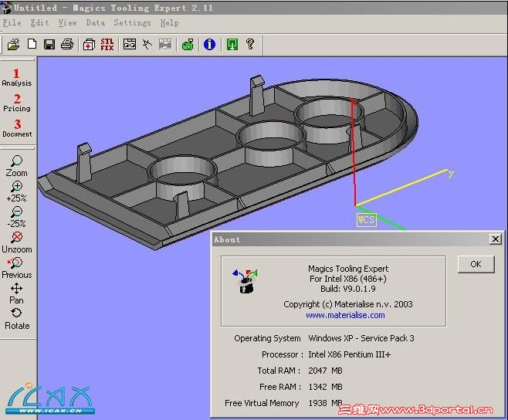Go to step 3 Document
The width and height of the screenshot is (508, 420).
(17, 128)
